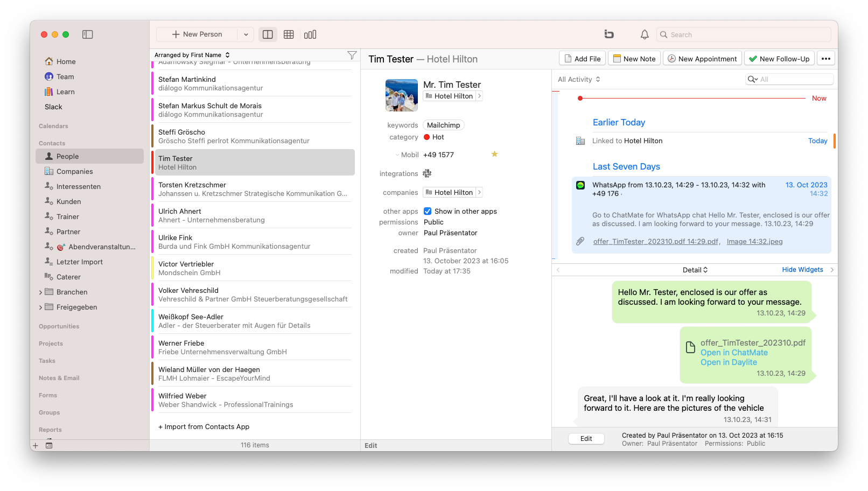Open the Detail widget selector

(x=695, y=270)
